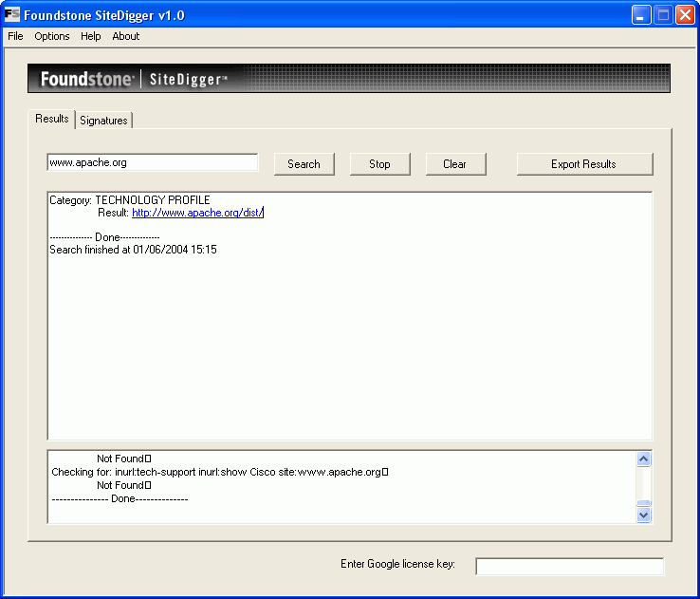This screenshot has height=599, width=700.
Task: Click the Done line in the log pane
Action: point(120,499)
